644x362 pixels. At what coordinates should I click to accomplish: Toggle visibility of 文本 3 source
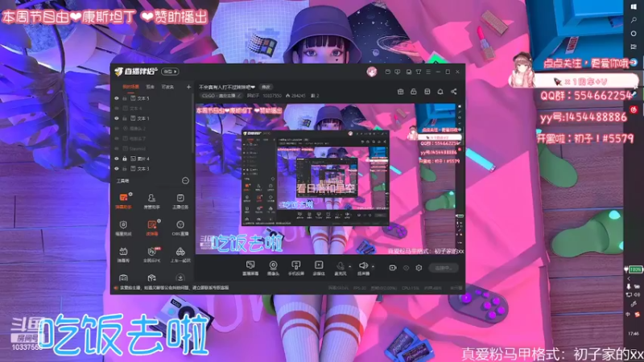117,168
